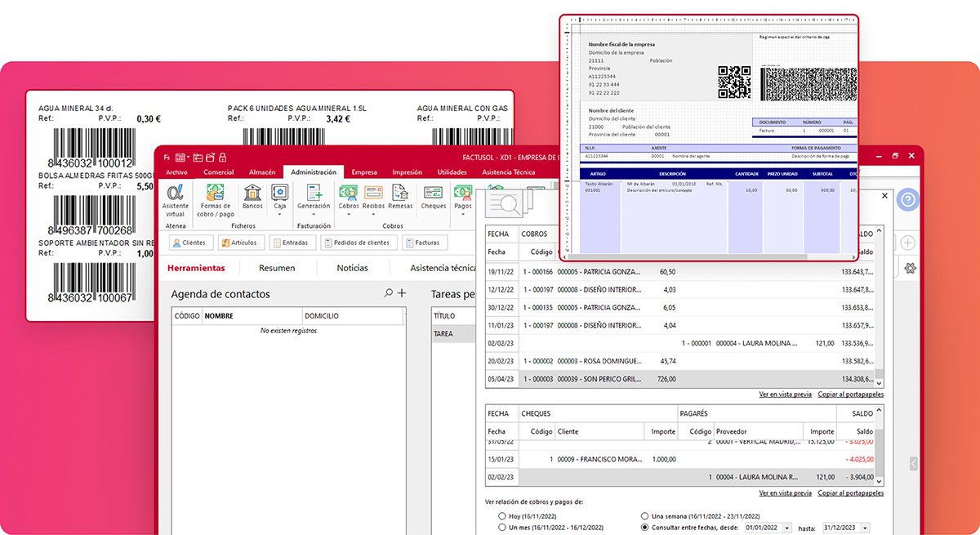Expand the Generación dropdown menu
This screenshot has height=535, width=980.
pyautogui.click(x=314, y=214)
